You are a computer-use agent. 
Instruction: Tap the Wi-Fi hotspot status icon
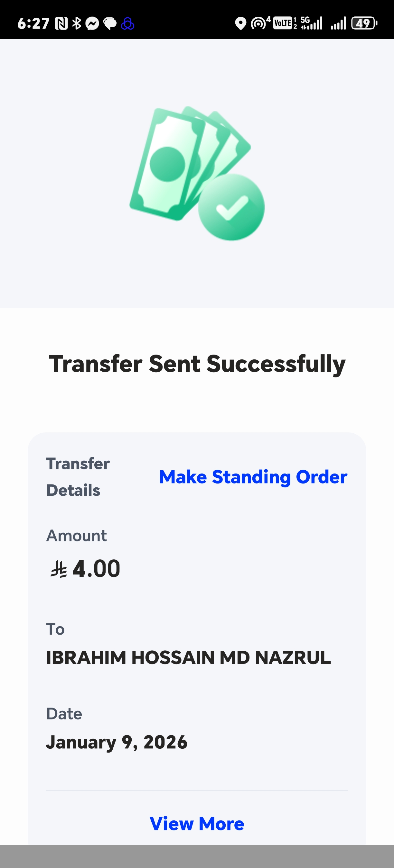(259, 23)
